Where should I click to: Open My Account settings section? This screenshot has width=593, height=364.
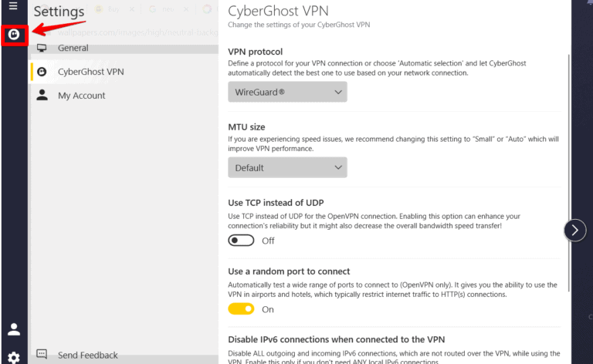(x=81, y=96)
